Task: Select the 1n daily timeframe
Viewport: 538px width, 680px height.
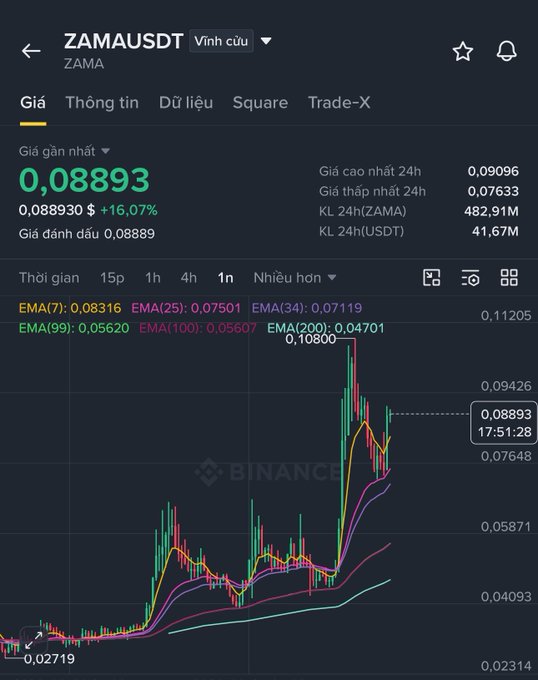Action: [225, 278]
